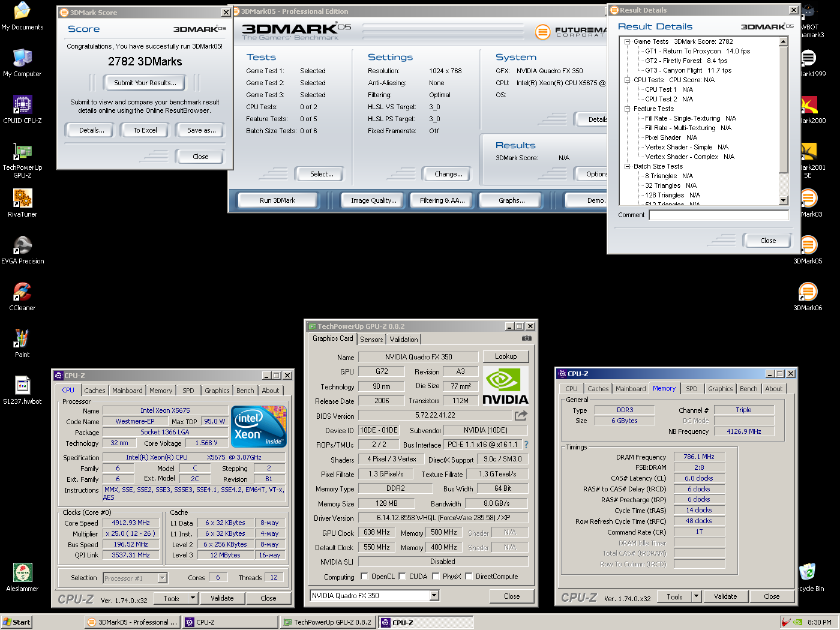Image resolution: width=840 pixels, height=630 pixels.
Task: Click the Intel Xeon inside logo in CPU-Z
Action: click(x=259, y=427)
